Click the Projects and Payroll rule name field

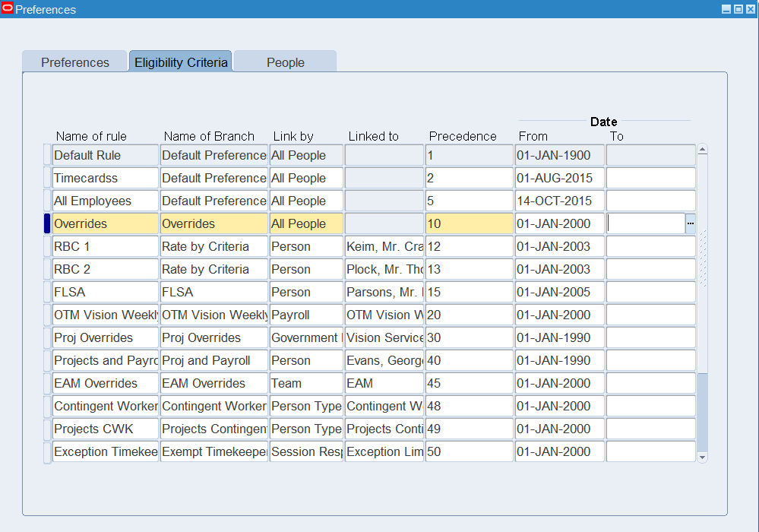click(x=106, y=360)
